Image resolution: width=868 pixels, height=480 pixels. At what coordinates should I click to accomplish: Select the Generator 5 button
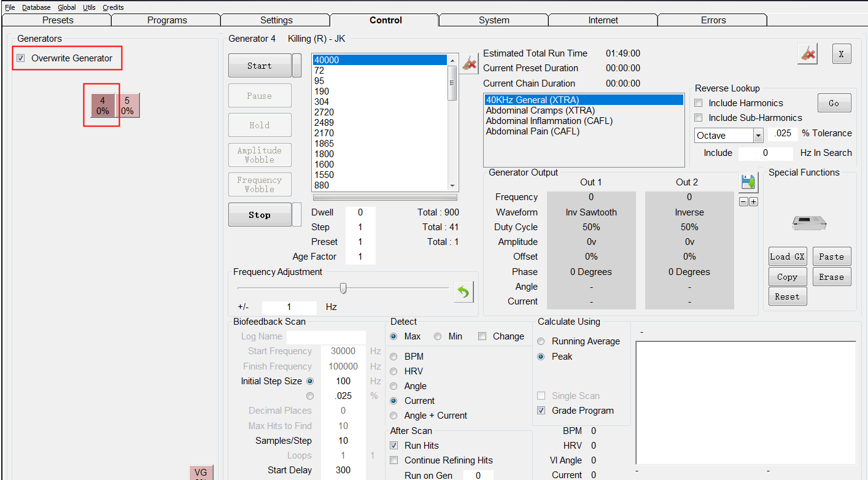click(127, 105)
